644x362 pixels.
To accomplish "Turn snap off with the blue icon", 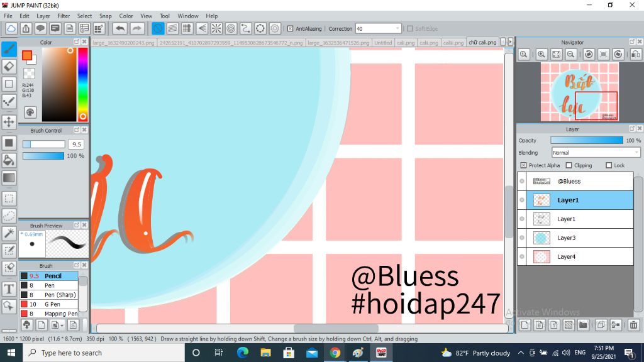I will coord(158,28).
